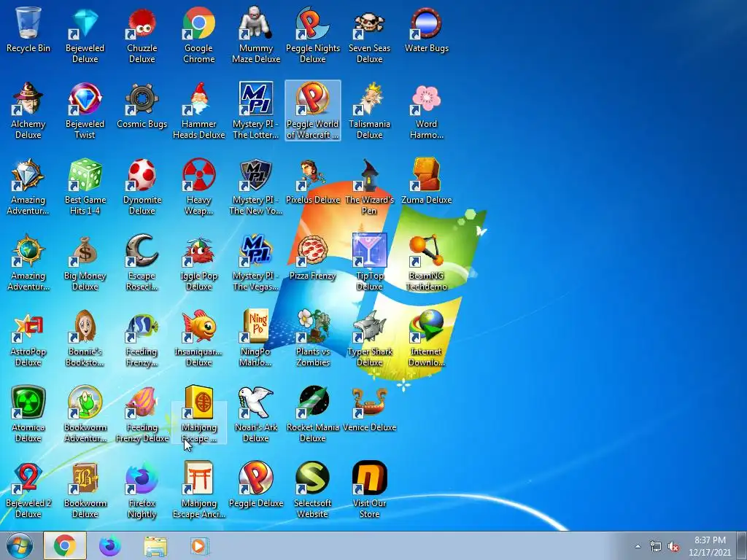Open the clock showing 8:37 PM
This screenshot has height=560, width=747.
710,545
